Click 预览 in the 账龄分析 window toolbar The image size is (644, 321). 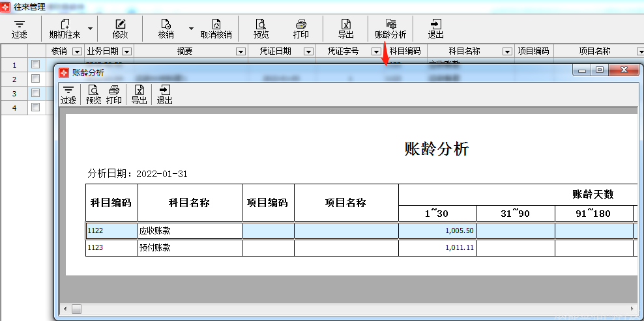point(93,94)
